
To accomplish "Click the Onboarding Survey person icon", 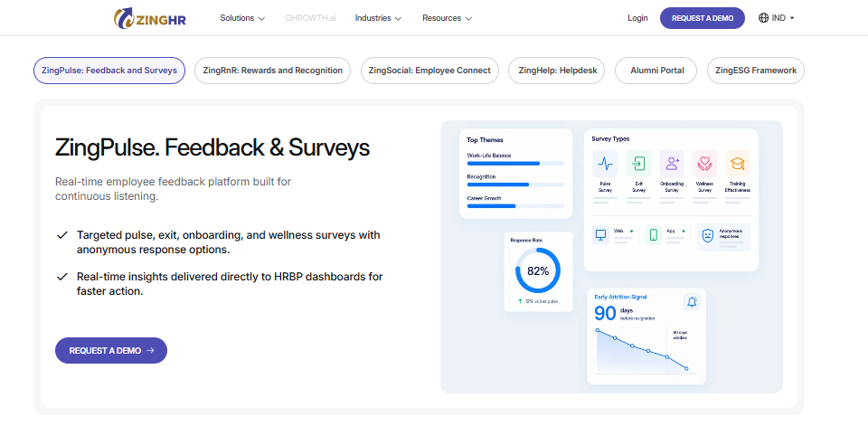I will pyautogui.click(x=672, y=164).
